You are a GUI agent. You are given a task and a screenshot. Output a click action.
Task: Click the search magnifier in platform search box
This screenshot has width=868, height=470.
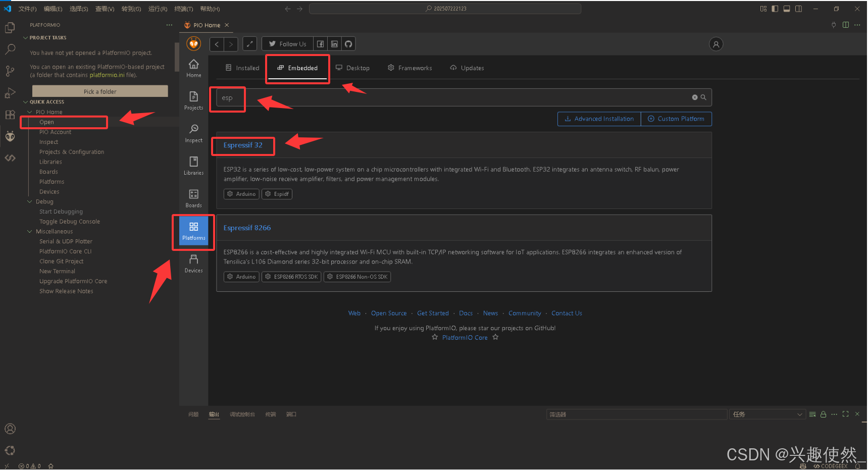point(703,97)
